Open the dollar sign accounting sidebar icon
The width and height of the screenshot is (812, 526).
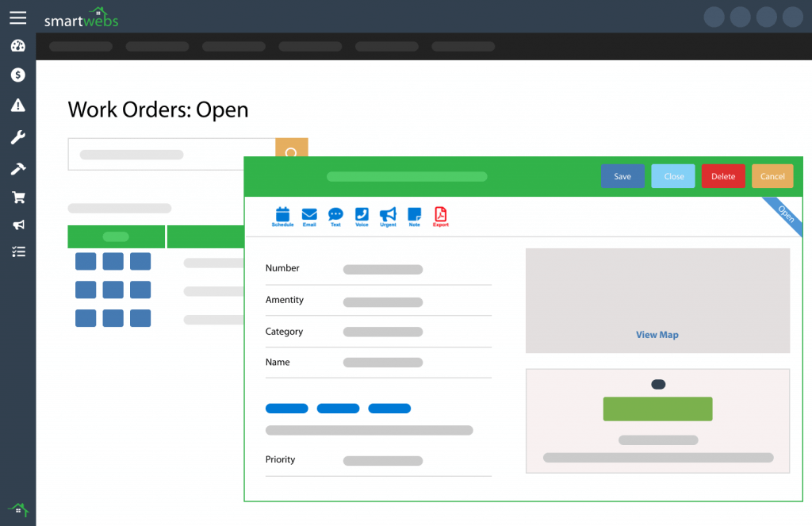point(17,75)
